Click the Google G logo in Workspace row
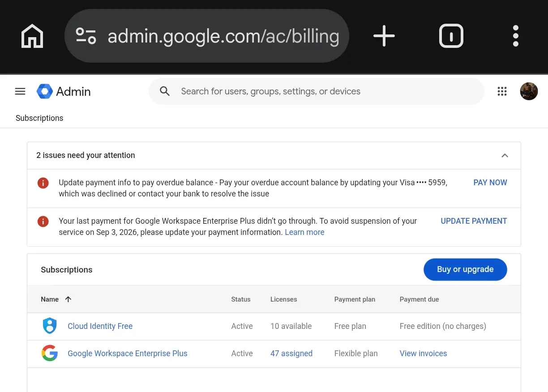Viewport: 548px width, 392px height. point(50,353)
